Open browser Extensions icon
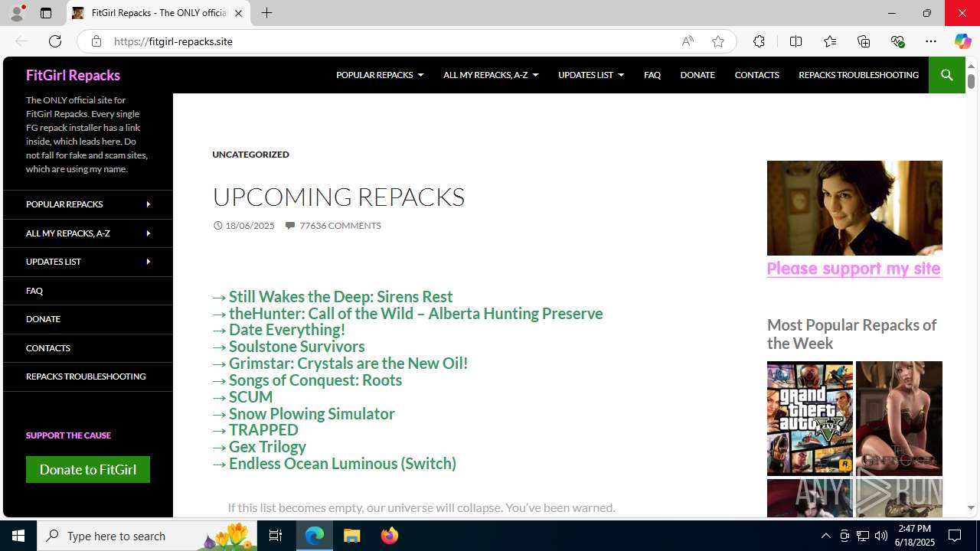Image resolution: width=980 pixels, height=551 pixels. click(x=759, y=41)
